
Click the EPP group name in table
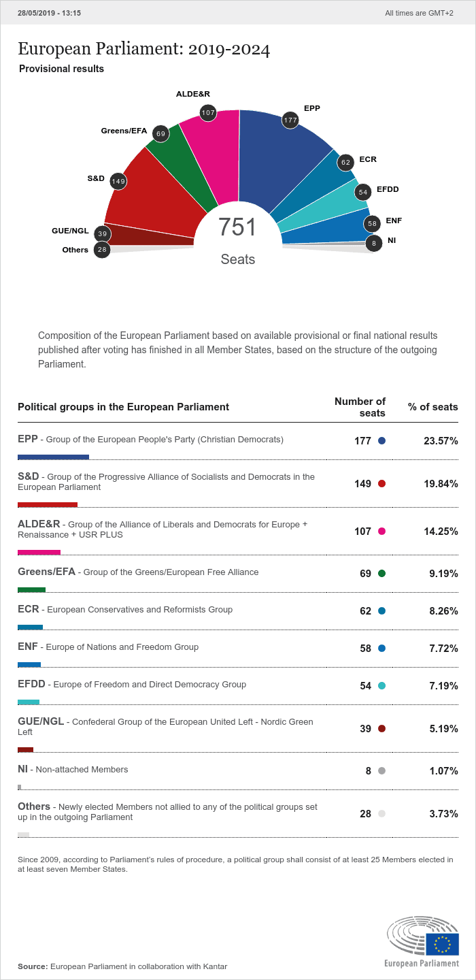point(28,440)
